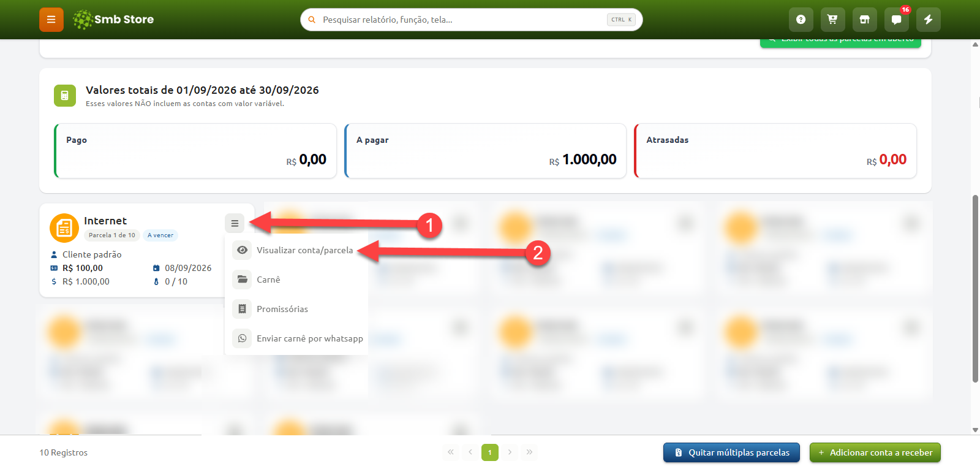
Task: Open the Internet card options menu button
Action: point(235,223)
